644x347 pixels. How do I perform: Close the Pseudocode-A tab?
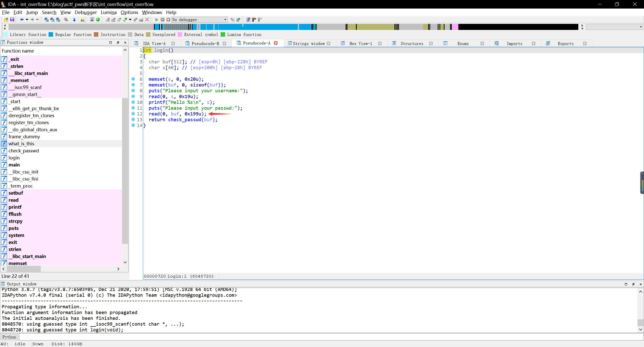click(276, 43)
